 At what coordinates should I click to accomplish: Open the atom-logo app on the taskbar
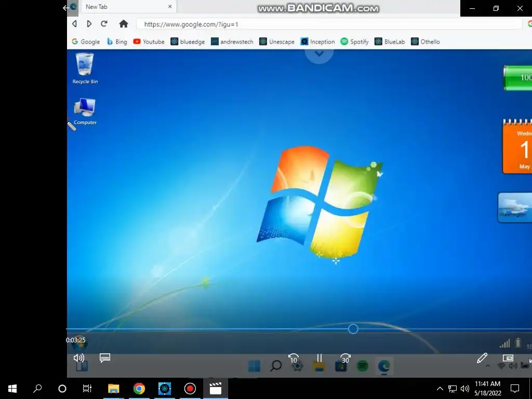(165, 389)
